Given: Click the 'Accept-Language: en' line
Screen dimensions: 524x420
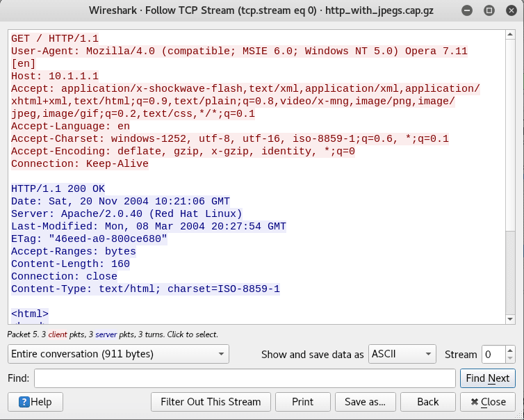Looking at the screenshot, I should tap(70, 126).
